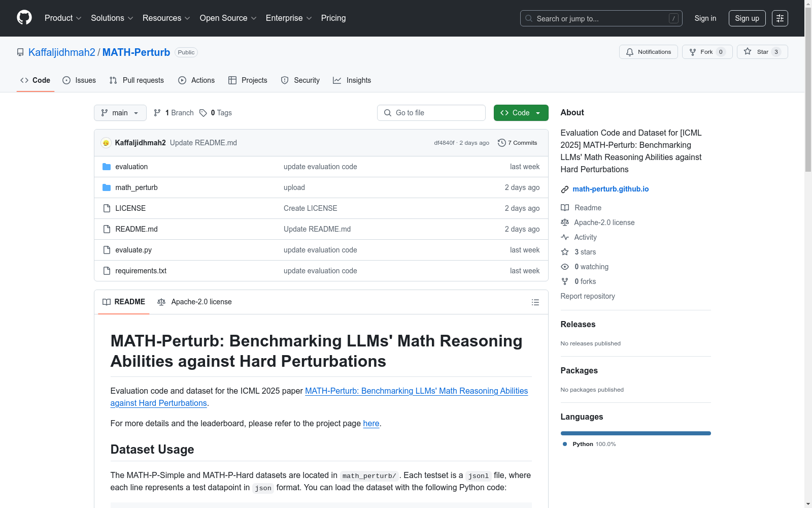Open the MATH-Perturb paper link in README
The width and height of the screenshot is (812, 508).
[x=319, y=397]
